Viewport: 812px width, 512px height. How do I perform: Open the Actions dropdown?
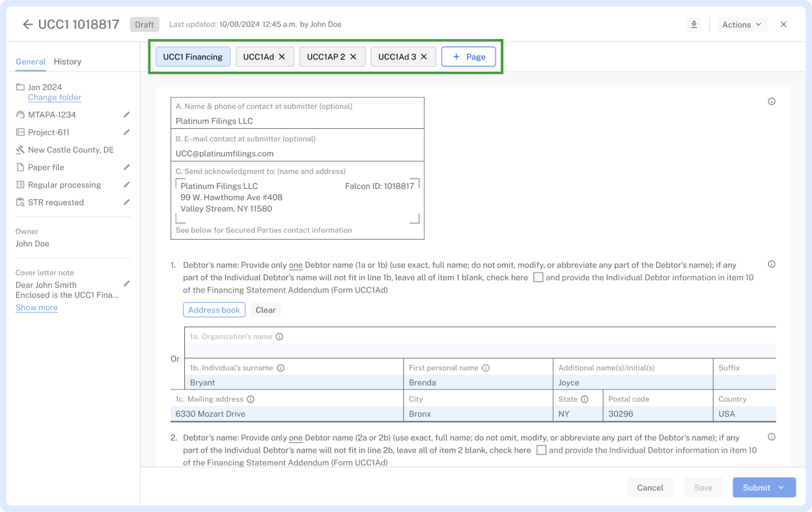pyautogui.click(x=742, y=25)
